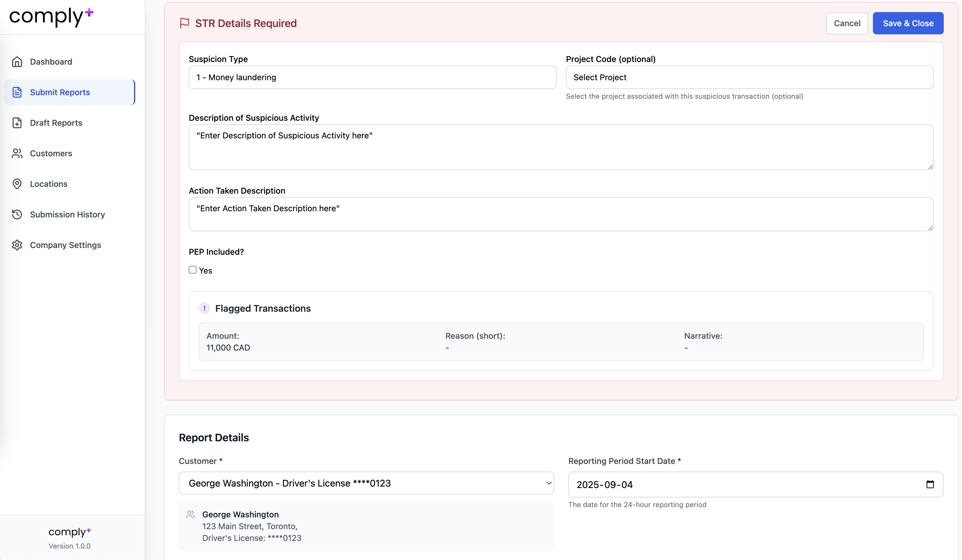The width and height of the screenshot is (962, 560).
Task: Click the Submission History clock icon
Action: click(x=17, y=214)
